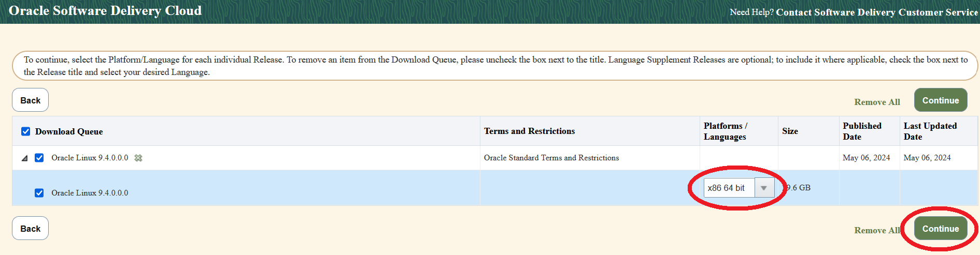980x255 pixels.
Task: Click the top Continue button
Action: [x=941, y=100]
